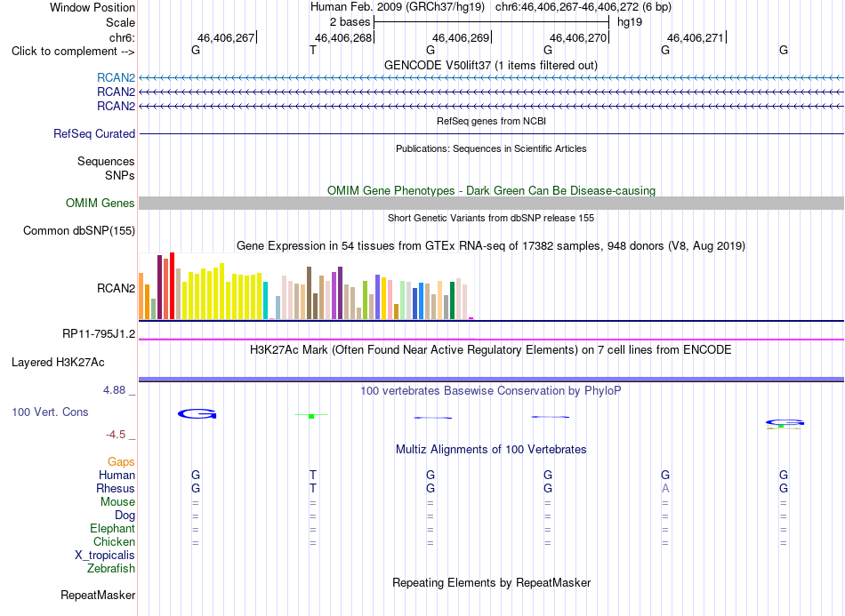This screenshot has height=616, width=845.
Task: Click the Scale label
Action: tap(121, 22)
